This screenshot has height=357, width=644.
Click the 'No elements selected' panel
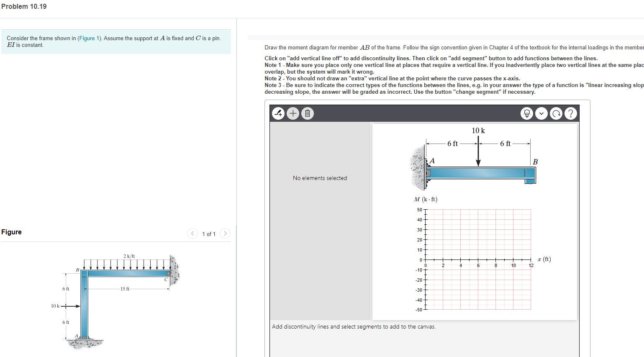(320, 178)
